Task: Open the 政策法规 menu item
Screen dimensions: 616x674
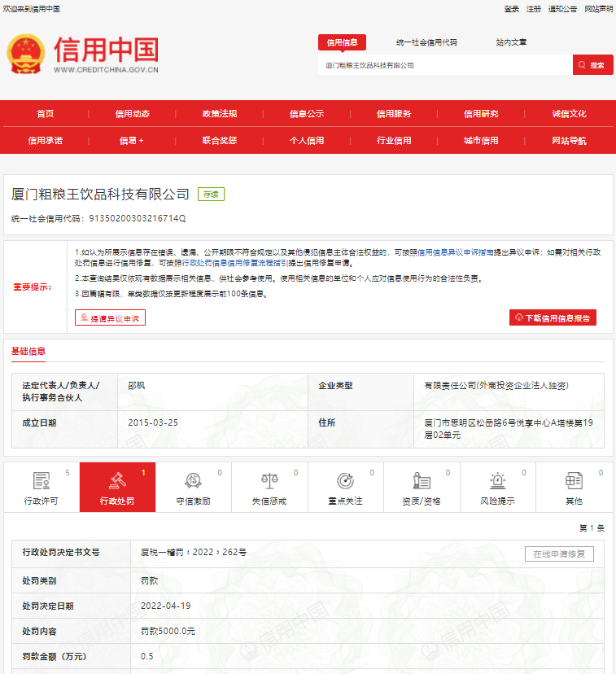Action: tap(220, 114)
